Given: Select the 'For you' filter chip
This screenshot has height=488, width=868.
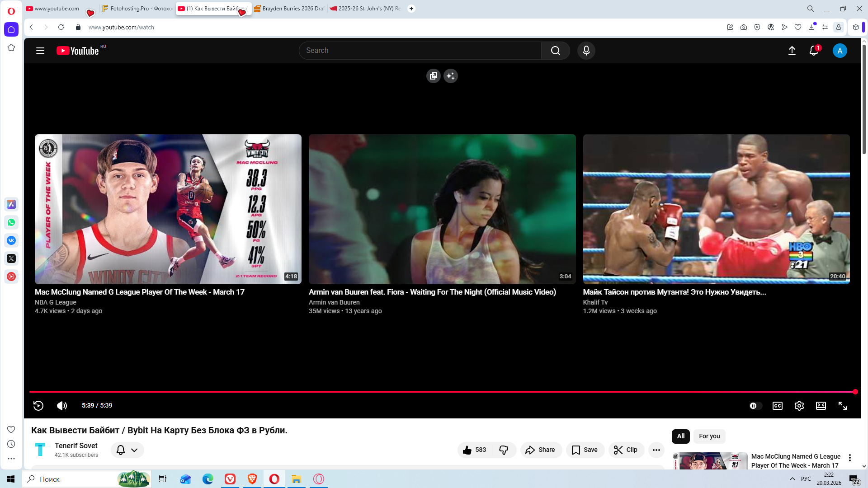Looking at the screenshot, I should (x=709, y=436).
